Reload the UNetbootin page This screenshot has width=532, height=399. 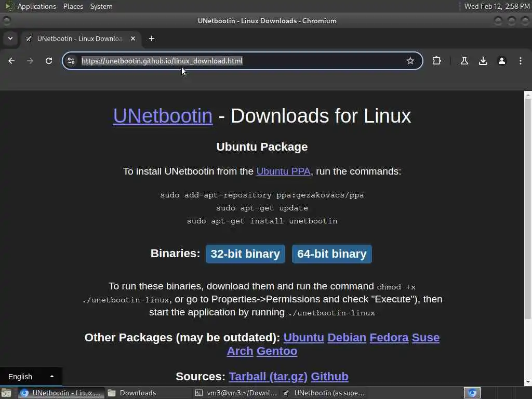(49, 61)
